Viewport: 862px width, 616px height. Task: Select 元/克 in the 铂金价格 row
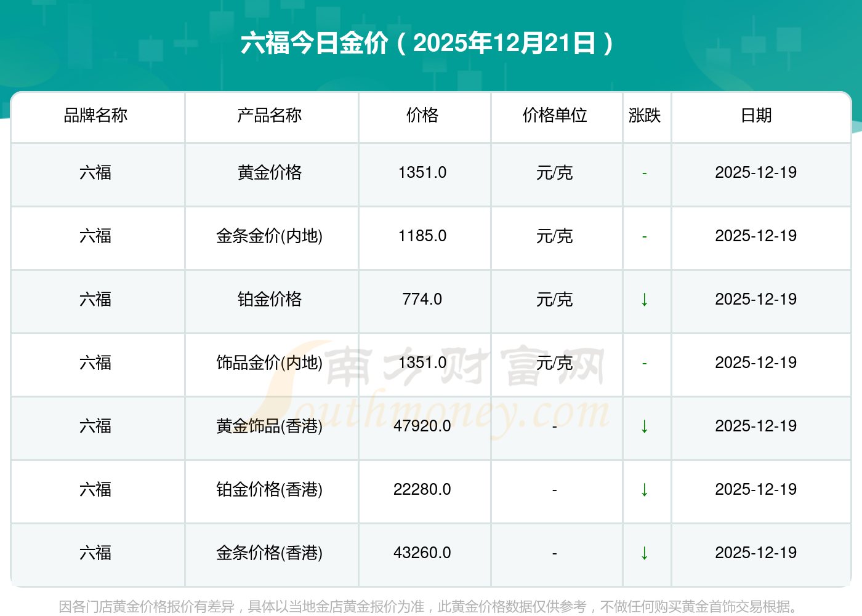[555, 300]
